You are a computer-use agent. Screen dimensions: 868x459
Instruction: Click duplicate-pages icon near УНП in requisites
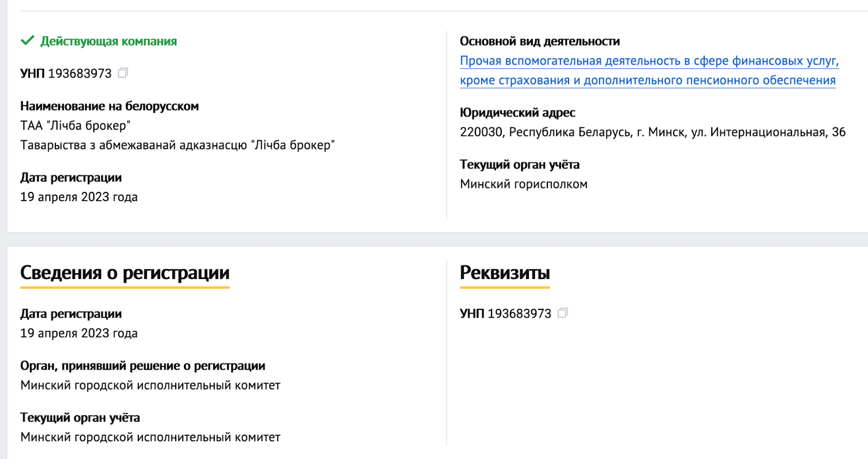coord(563,313)
